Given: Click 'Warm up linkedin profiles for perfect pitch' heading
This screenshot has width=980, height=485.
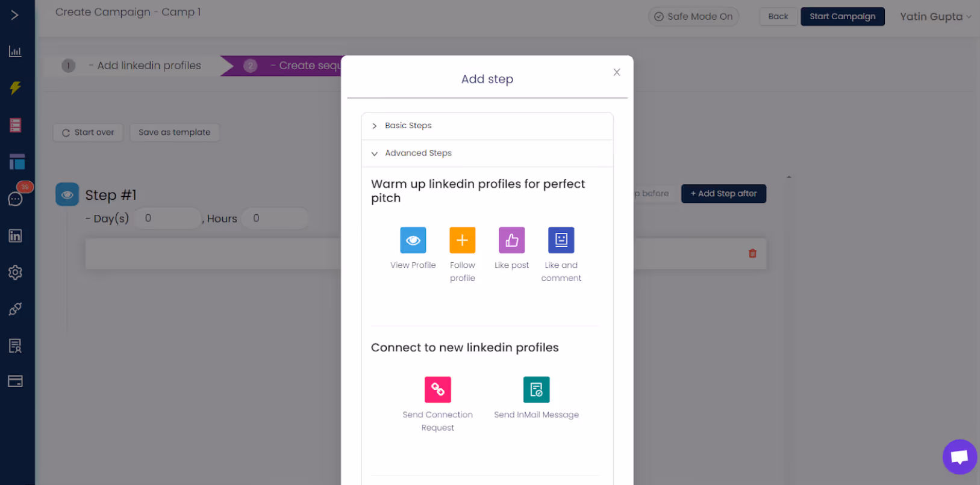Looking at the screenshot, I should 478,191.
